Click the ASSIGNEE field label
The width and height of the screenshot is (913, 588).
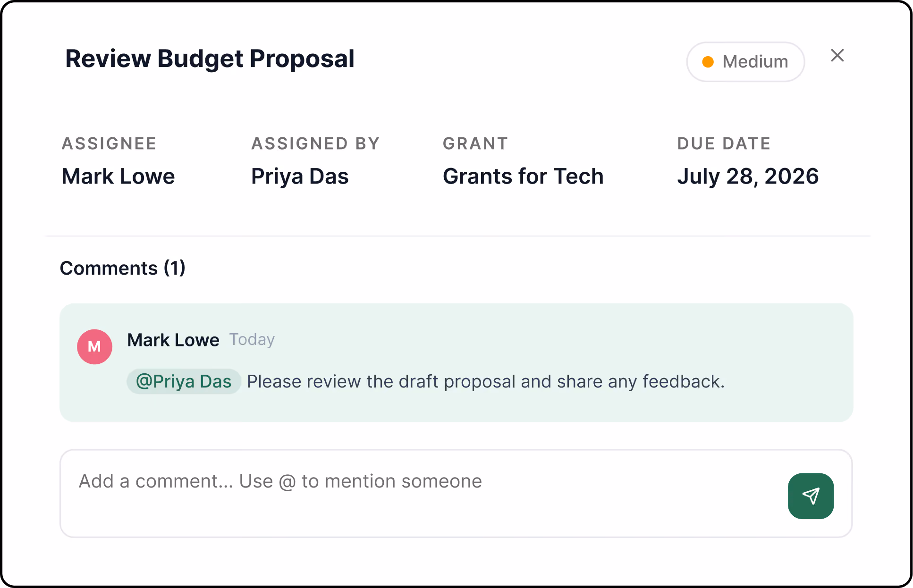pos(109,143)
